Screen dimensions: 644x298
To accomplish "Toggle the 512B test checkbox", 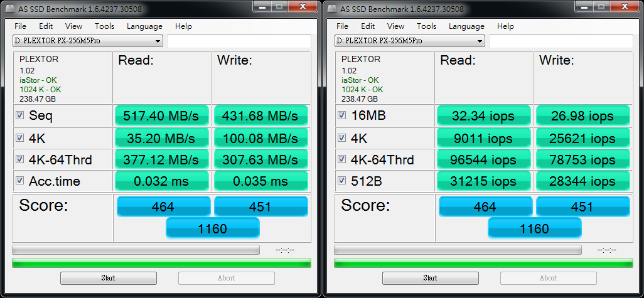I will 341,180.
